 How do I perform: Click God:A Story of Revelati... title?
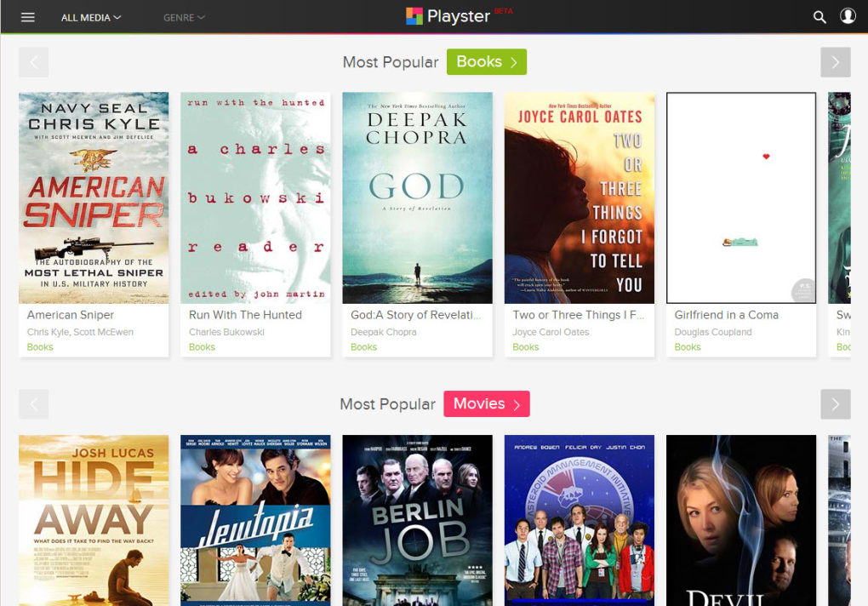(416, 315)
